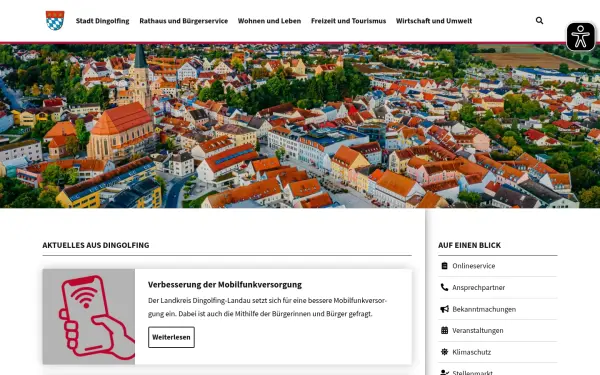This screenshot has width=600, height=375.
Task: Open the Stadt Dingolfing menu
Action: click(x=103, y=21)
